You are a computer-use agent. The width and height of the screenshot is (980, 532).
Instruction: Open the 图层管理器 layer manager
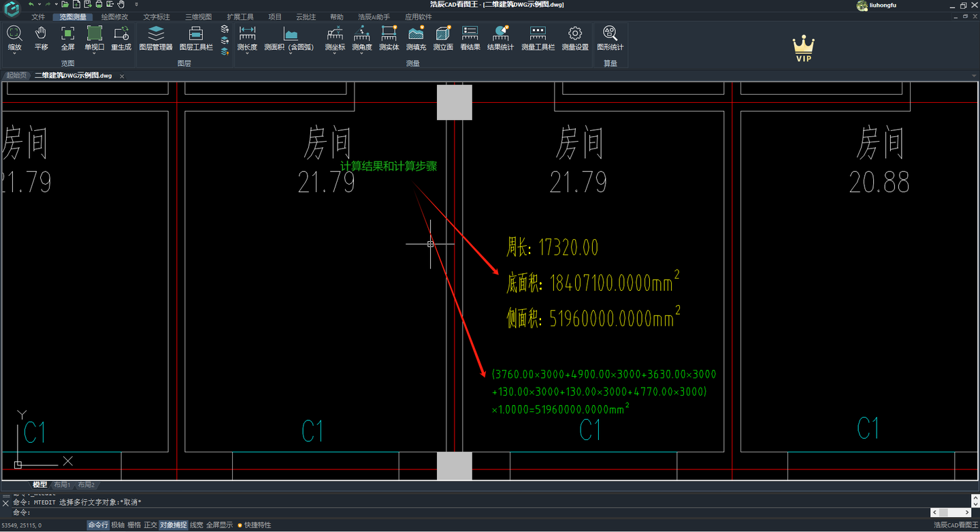(156, 37)
